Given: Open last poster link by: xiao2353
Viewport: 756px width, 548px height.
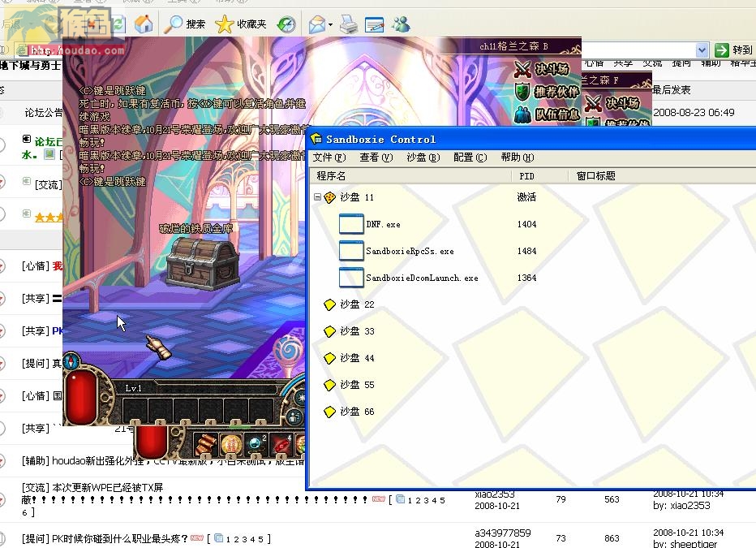Looking at the screenshot, I should tap(681, 505).
